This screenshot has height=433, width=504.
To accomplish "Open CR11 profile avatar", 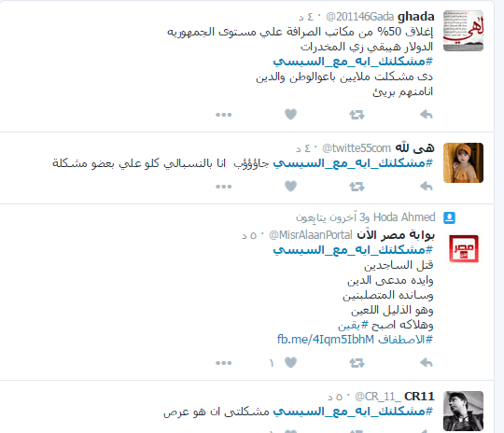I will pyautogui.click(x=463, y=411).
